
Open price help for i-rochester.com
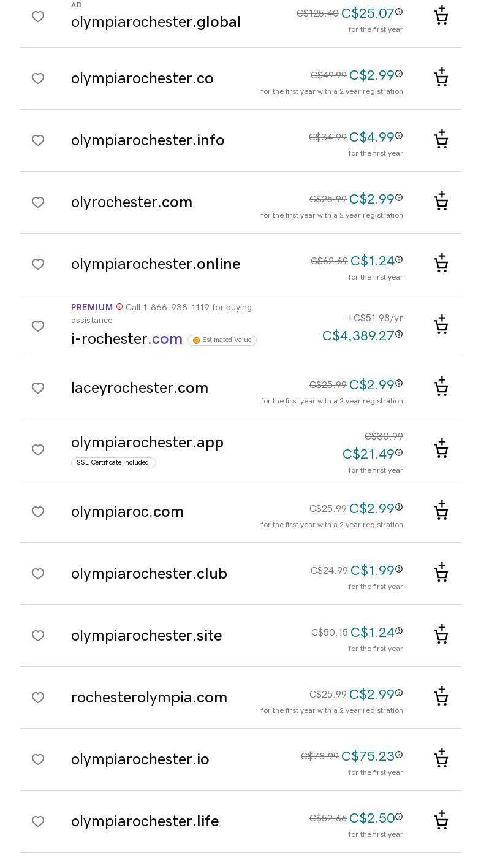tap(399, 334)
